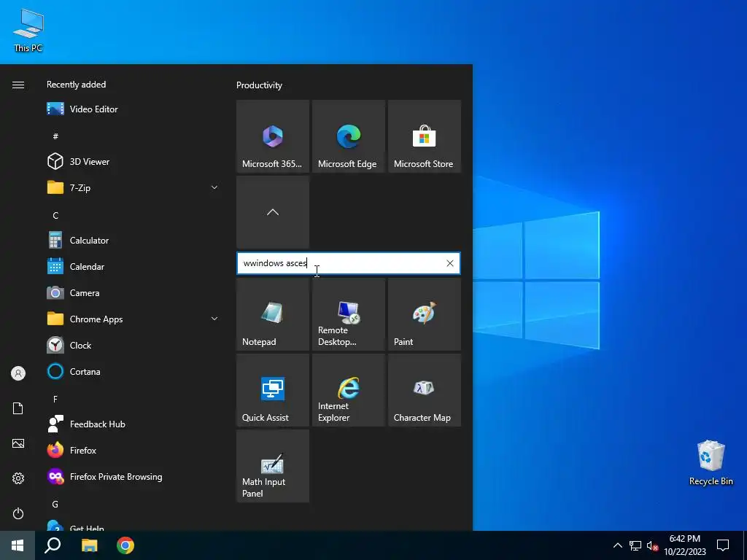The image size is (747, 560).
Task: Open the Notepad tile
Action: [x=273, y=314]
